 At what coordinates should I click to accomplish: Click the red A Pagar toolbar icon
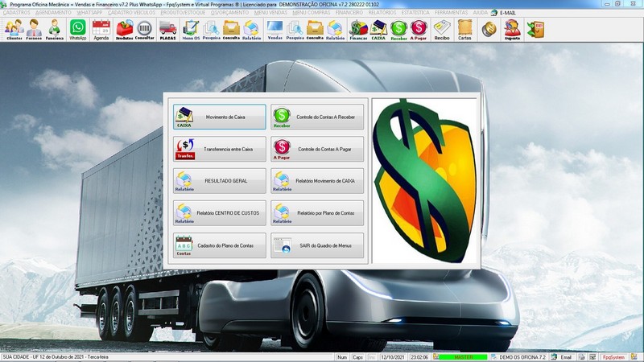(x=419, y=30)
